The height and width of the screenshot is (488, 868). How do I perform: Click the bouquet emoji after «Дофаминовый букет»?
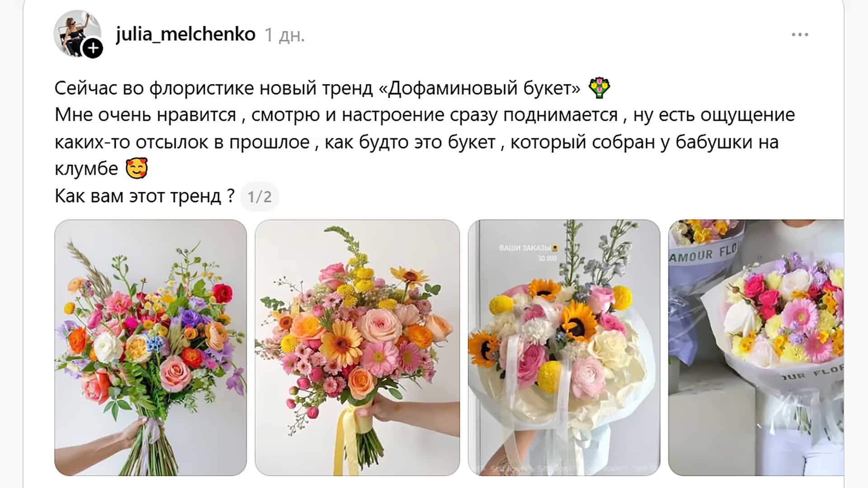click(x=599, y=88)
